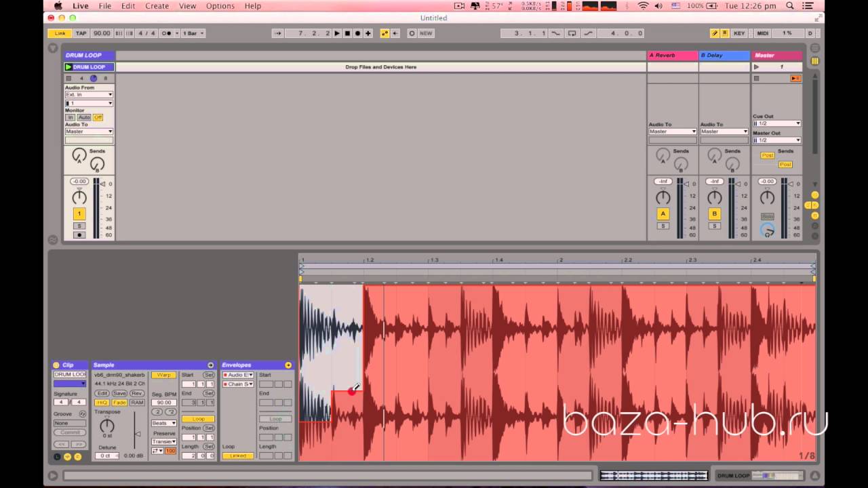The width and height of the screenshot is (868, 488).
Task: Launch Master scene 1 triangle
Action: tap(757, 67)
